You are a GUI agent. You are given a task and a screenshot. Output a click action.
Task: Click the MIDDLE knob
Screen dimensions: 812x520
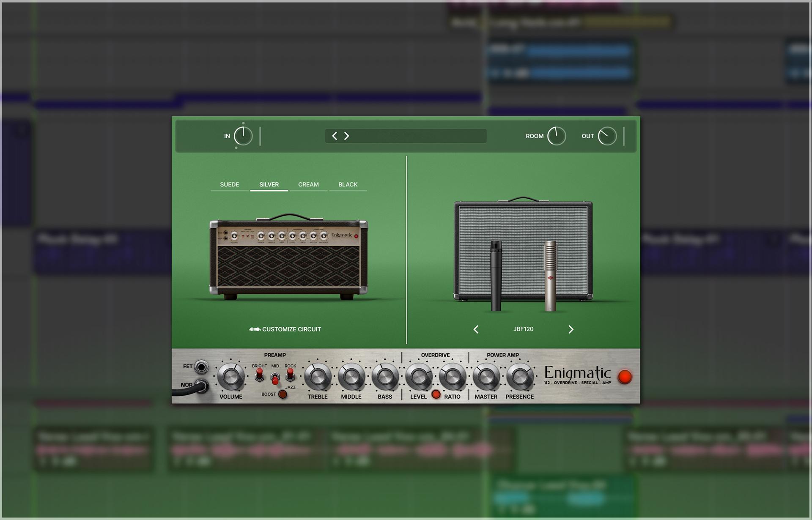click(x=351, y=377)
